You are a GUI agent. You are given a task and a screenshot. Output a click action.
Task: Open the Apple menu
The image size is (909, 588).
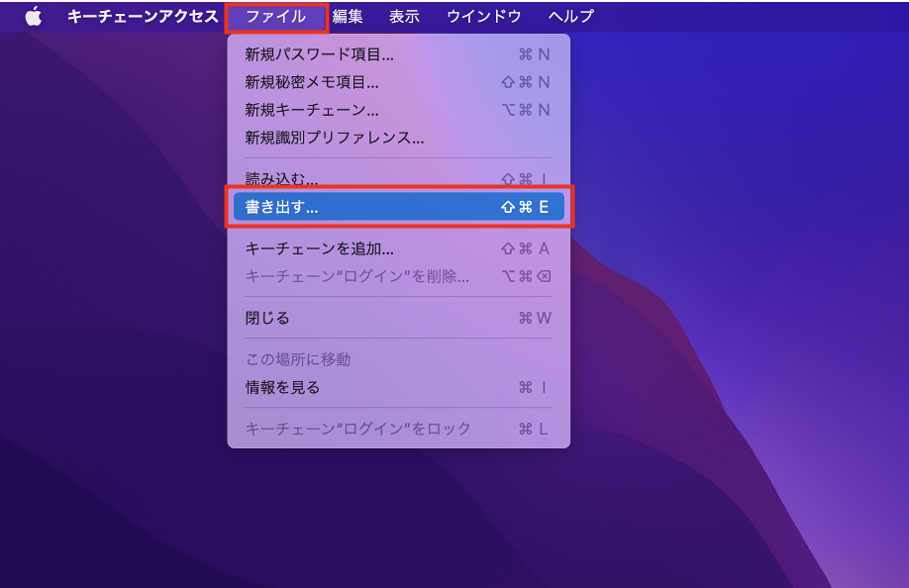pyautogui.click(x=34, y=16)
